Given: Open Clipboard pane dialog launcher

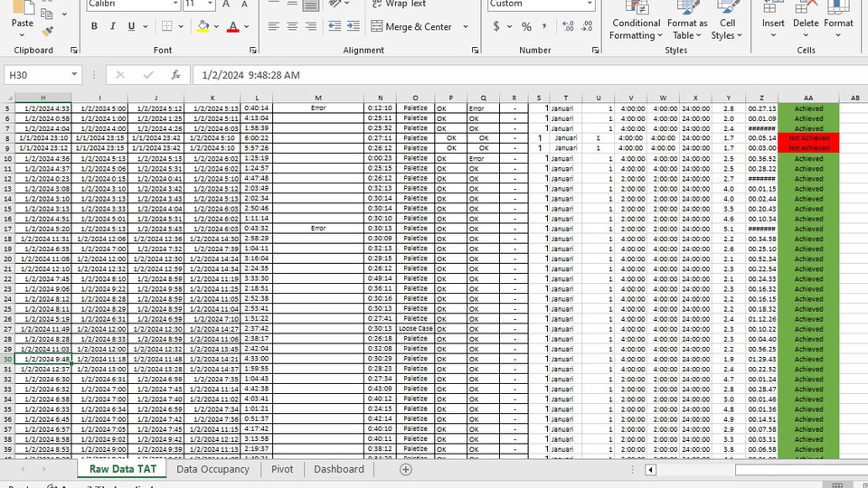Looking at the screenshot, I should pos(73,51).
